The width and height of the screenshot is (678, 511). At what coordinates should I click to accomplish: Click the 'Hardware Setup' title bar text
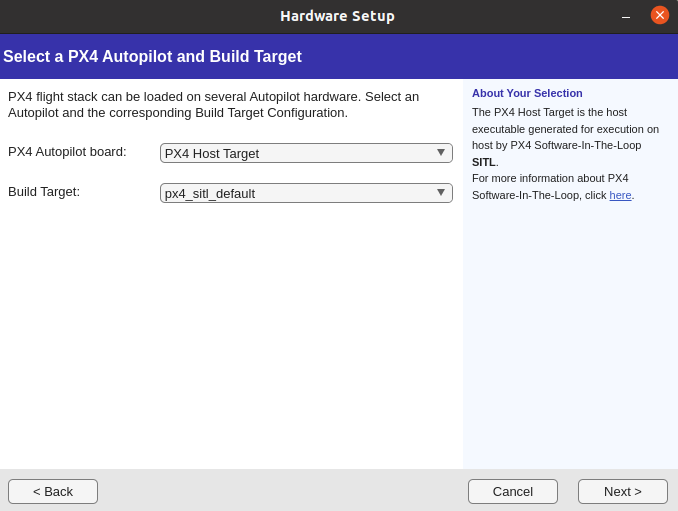coord(337,16)
